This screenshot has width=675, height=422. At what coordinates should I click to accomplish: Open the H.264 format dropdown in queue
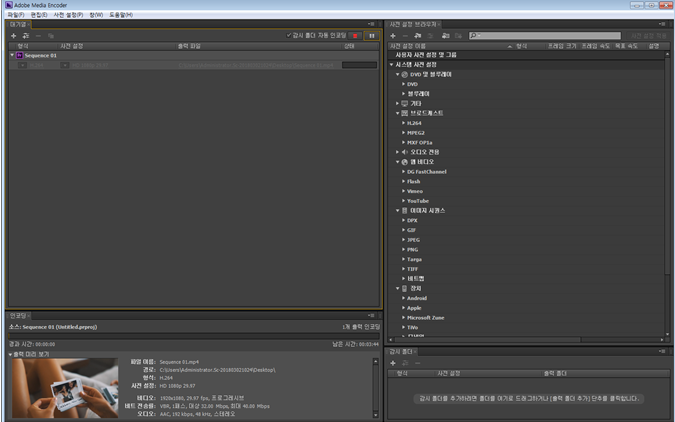point(22,65)
